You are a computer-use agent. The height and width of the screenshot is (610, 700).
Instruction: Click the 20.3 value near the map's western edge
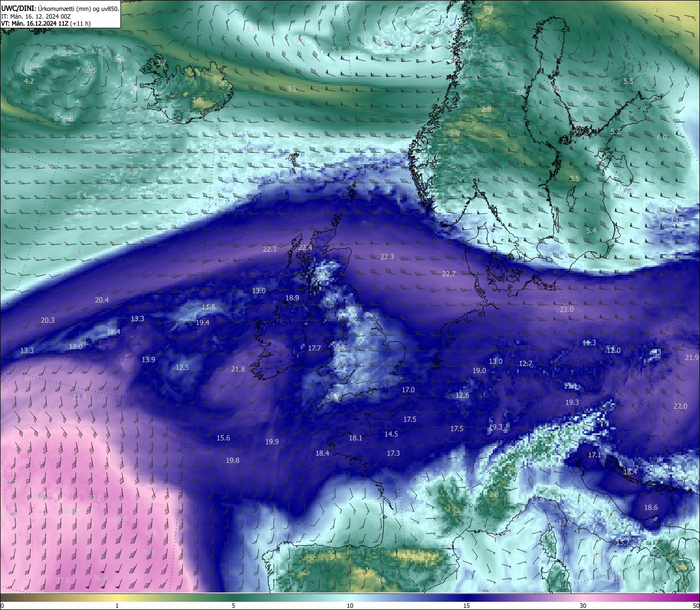click(48, 320)
